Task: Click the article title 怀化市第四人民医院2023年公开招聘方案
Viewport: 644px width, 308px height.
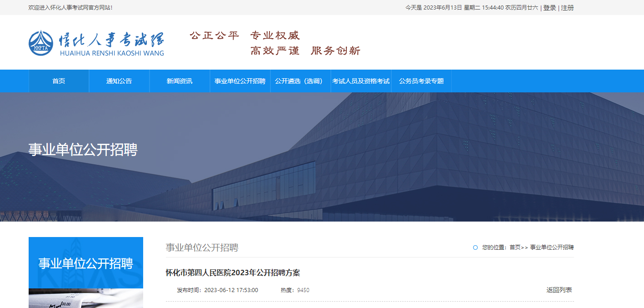Action: coord(233,273)
